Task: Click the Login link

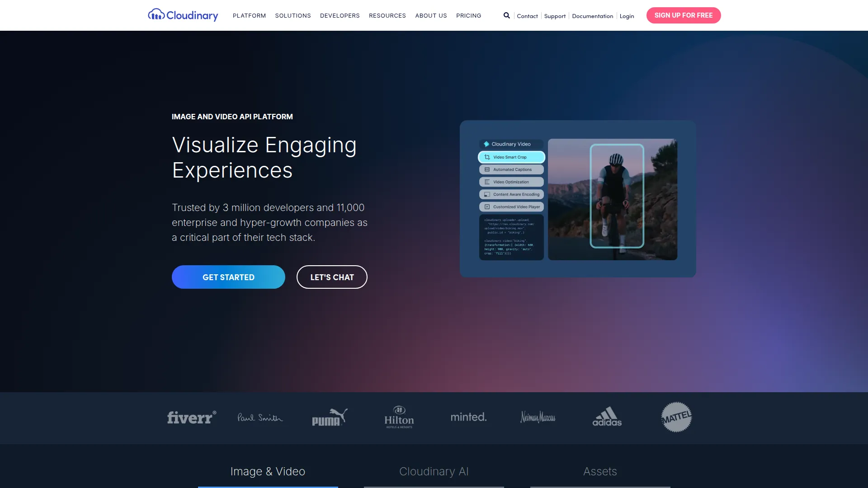Action: click(627, 16)
